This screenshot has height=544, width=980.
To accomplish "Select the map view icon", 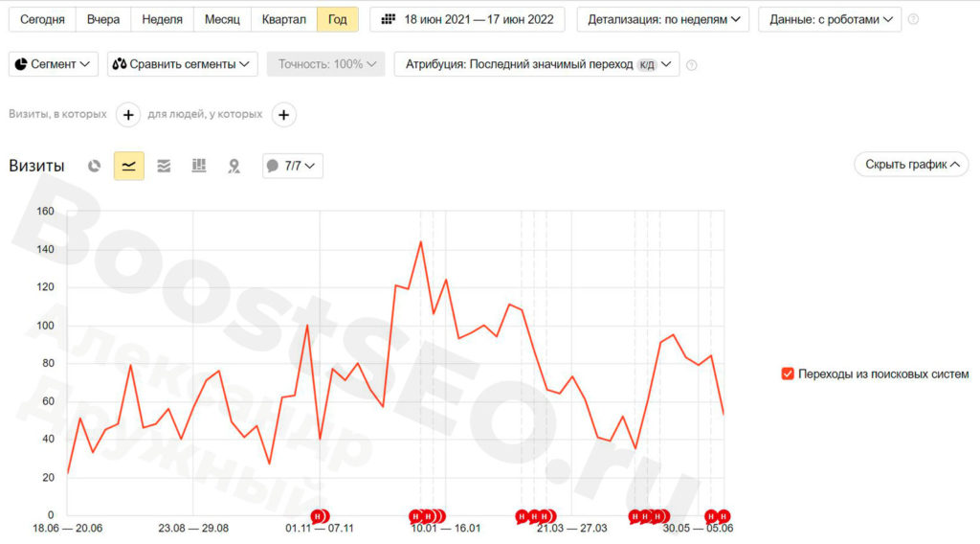I will coord(234,166).
